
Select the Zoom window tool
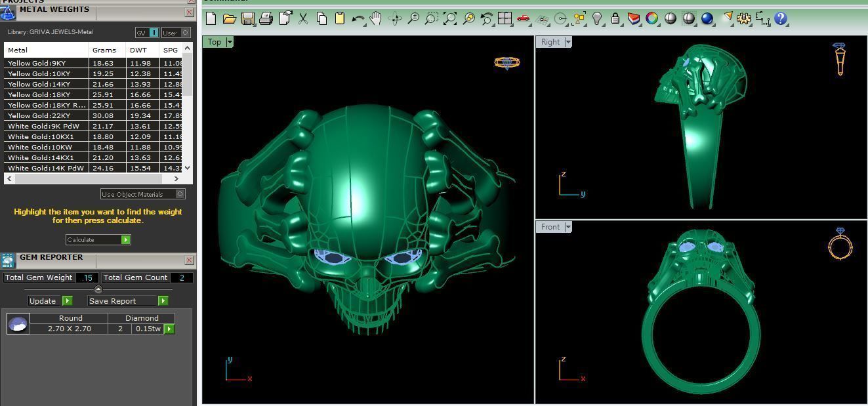[x=431, y=19]
